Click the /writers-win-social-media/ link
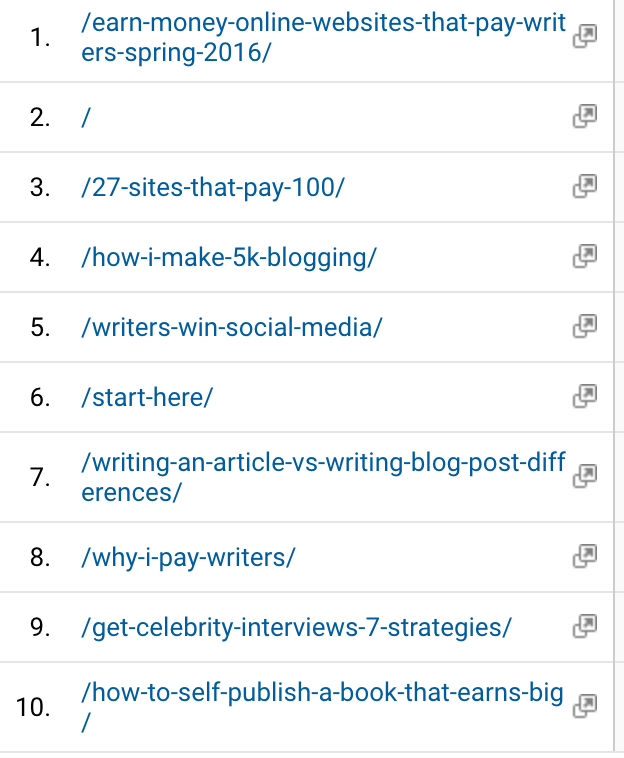The image size is (624, 758). (232, 327)
